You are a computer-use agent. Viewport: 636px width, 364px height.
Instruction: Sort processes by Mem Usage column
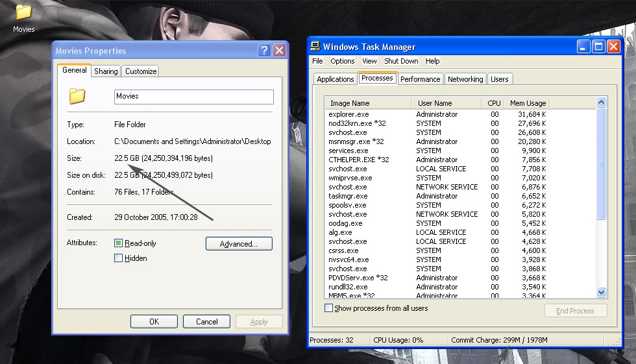(x=528, y=103)
